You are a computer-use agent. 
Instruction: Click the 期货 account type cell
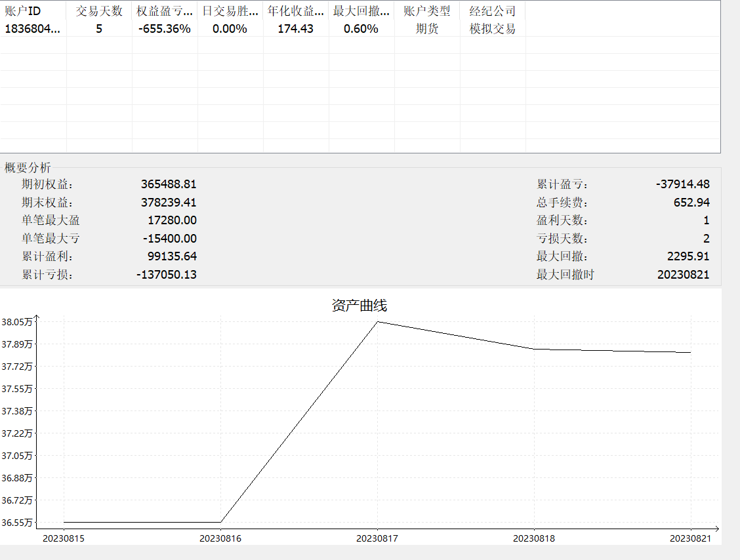click(x=426, y=29)
